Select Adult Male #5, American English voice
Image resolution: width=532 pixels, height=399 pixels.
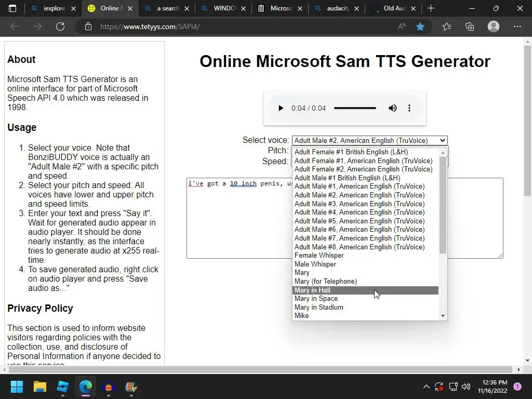click(365, 221)
